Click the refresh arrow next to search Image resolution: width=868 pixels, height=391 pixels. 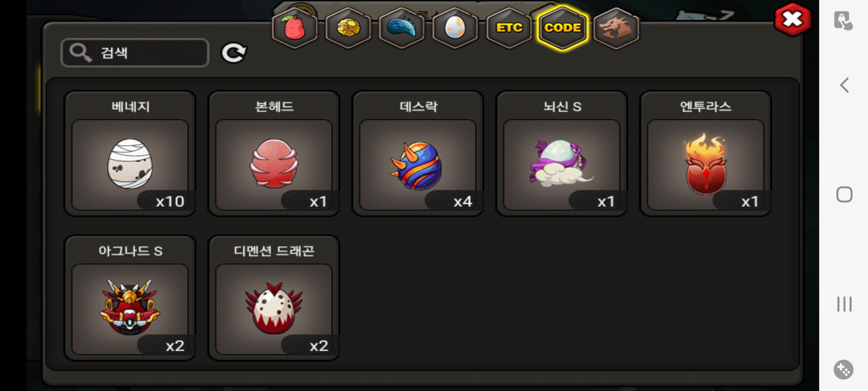234,53
